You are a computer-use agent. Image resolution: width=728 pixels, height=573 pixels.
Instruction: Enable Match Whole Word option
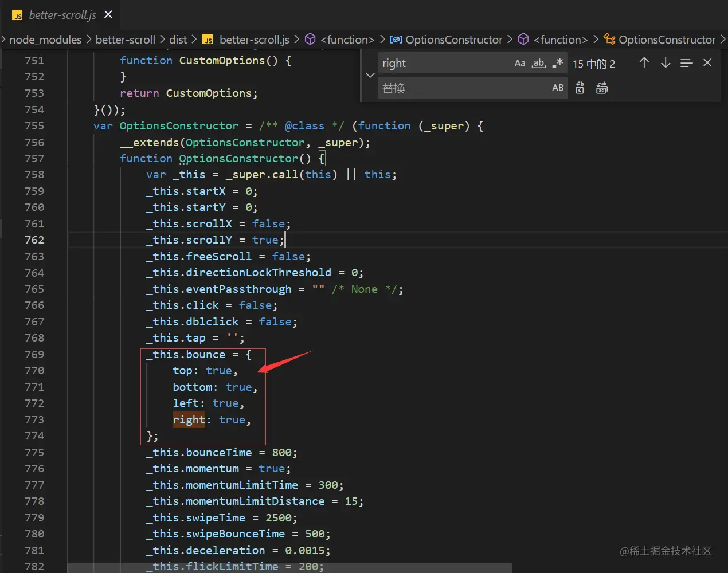tap(538, 63)
